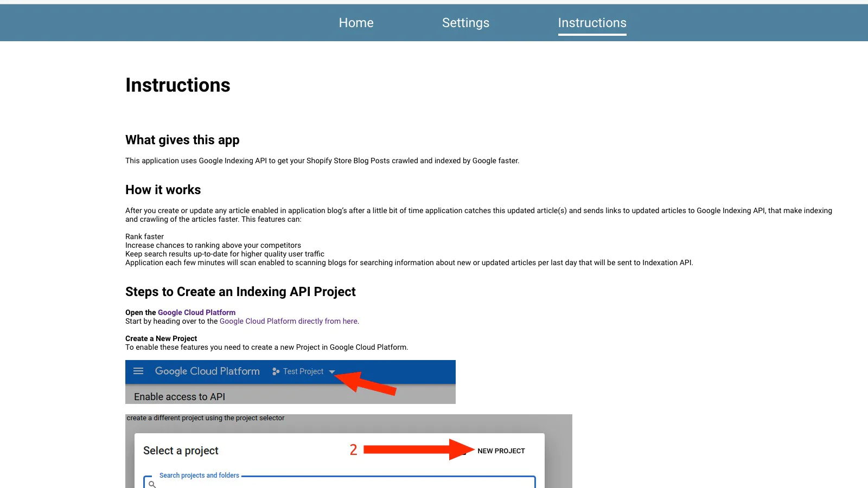
Task: Open the bold Google Cloud Platform link
Action: click(196, 312)
